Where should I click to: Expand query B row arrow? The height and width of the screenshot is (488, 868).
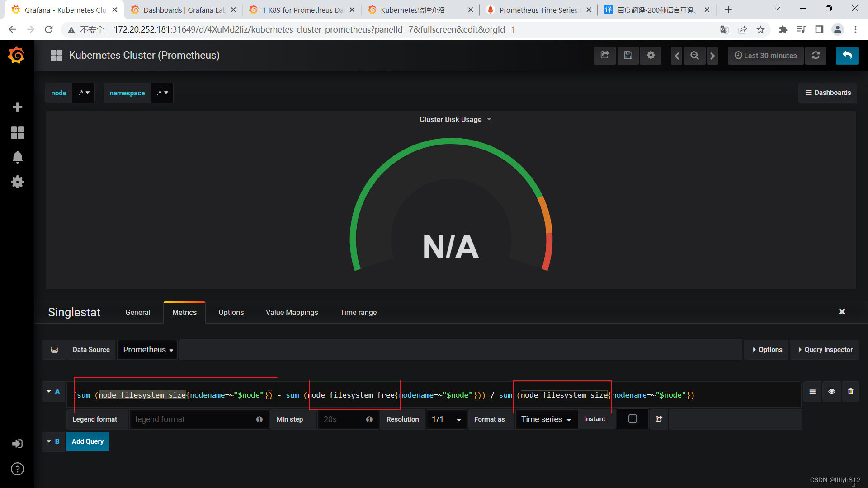(48, 441)
